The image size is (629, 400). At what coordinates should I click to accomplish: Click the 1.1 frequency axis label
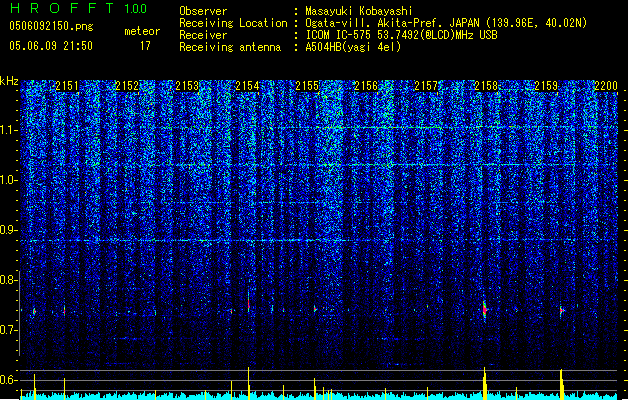pos(8,131)
